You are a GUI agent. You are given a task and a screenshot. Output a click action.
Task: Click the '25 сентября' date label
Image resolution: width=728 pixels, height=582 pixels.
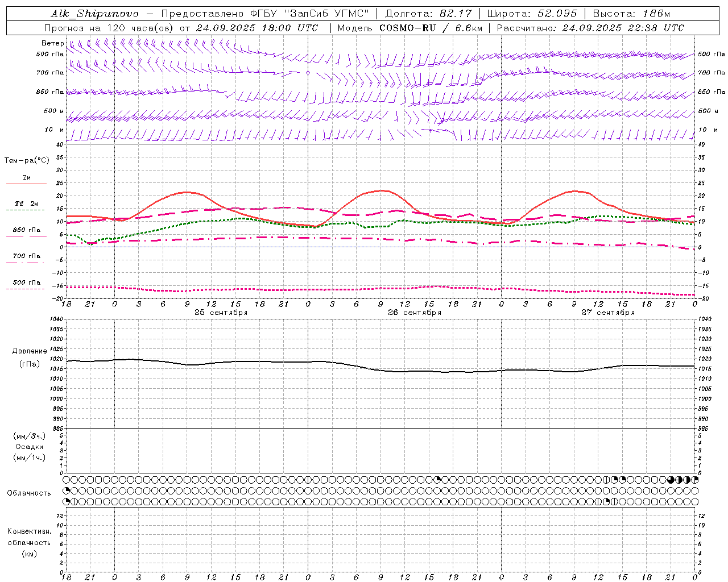pyautogui.click(x=221, y=313)
